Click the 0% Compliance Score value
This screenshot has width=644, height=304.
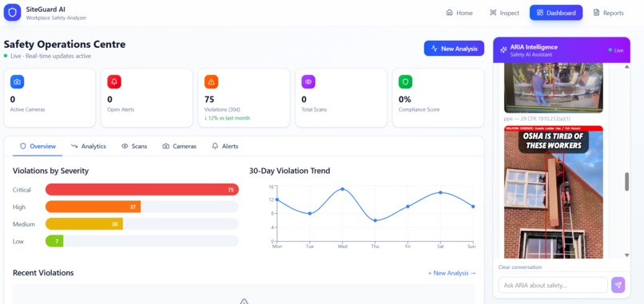[404, 99]
